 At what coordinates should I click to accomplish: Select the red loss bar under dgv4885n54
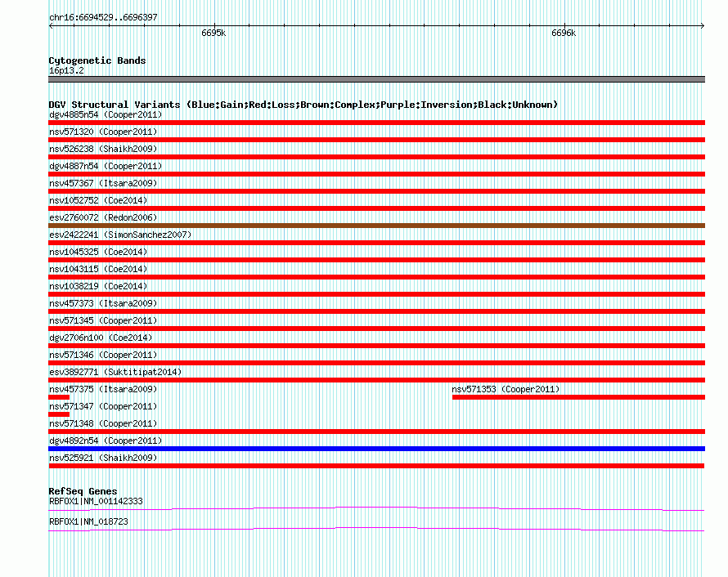pos(376,123)
